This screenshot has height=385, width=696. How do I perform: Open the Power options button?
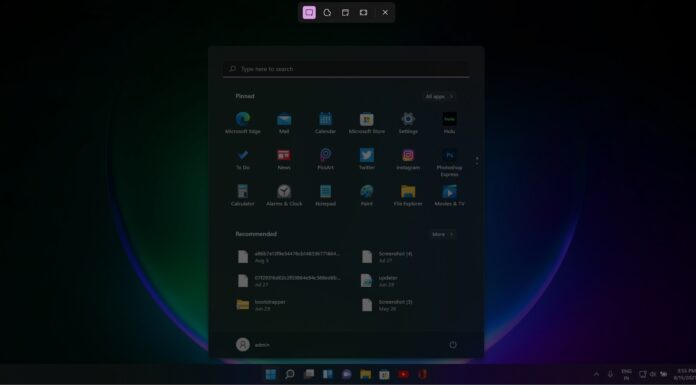(453, 345)
